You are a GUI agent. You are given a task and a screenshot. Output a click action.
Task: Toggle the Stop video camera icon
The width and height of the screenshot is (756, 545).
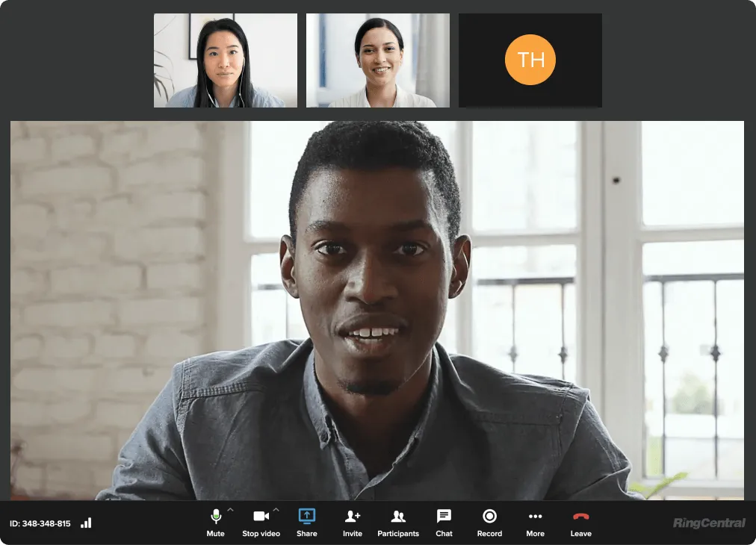point(261,517)
